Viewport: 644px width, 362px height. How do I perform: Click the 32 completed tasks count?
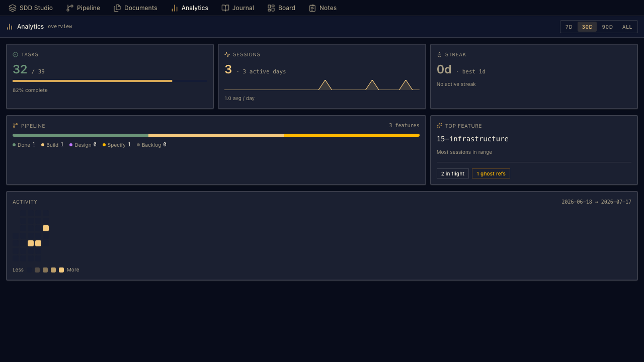tap(20, 69)
